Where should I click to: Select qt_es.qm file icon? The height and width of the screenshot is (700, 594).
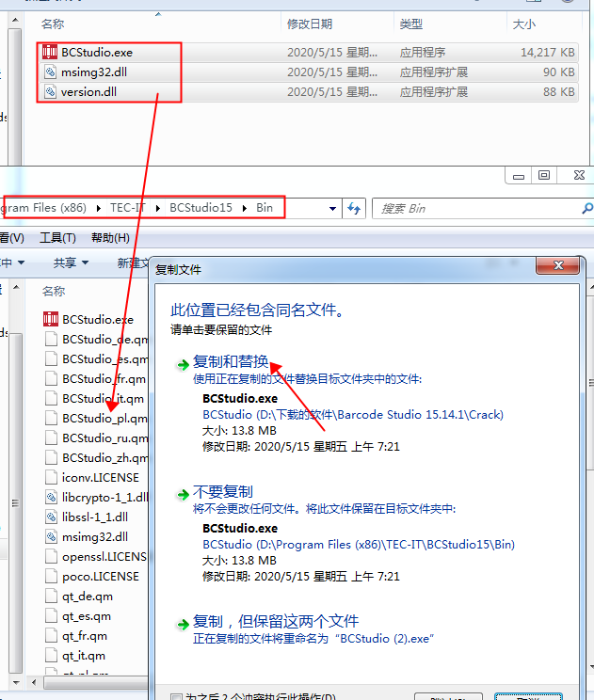pyautogui.click(x=52, y=616)
